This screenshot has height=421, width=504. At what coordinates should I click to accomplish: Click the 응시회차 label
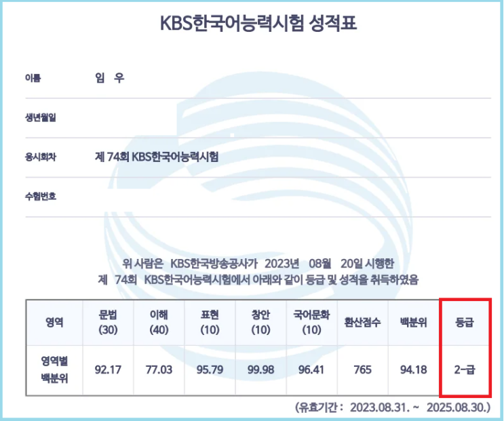pyautogui.click(x=41, y=157)
